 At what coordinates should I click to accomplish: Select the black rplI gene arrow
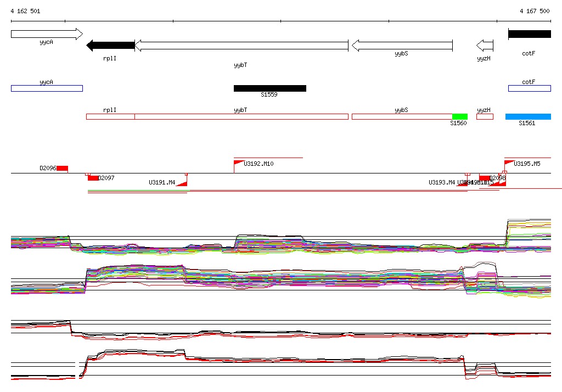[x=110, y=46]
